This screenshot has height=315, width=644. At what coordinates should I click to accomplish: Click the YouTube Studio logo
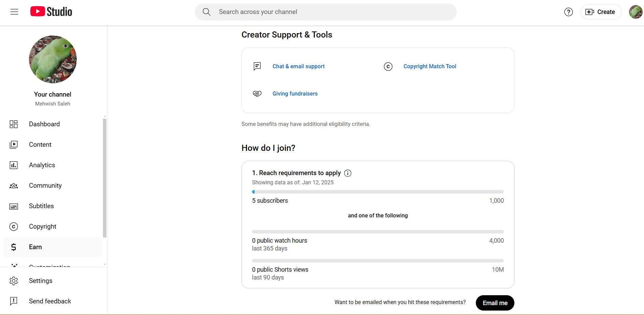point(51,12)
